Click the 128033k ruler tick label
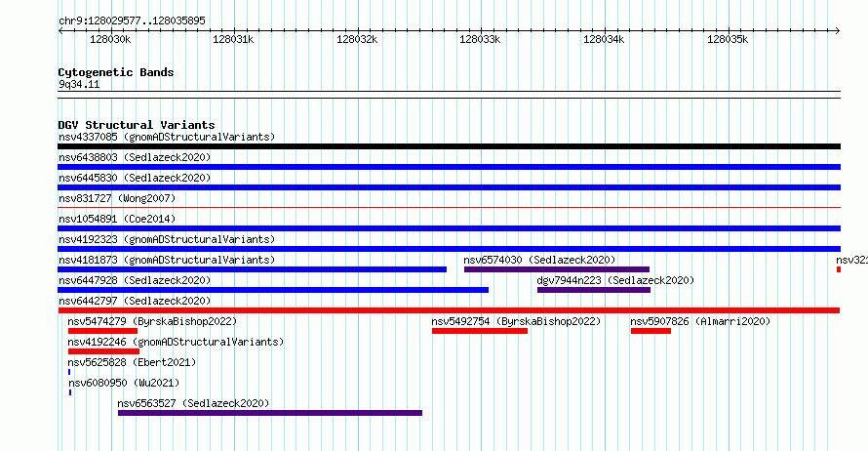Screen dimensions: 868x451 480,39
